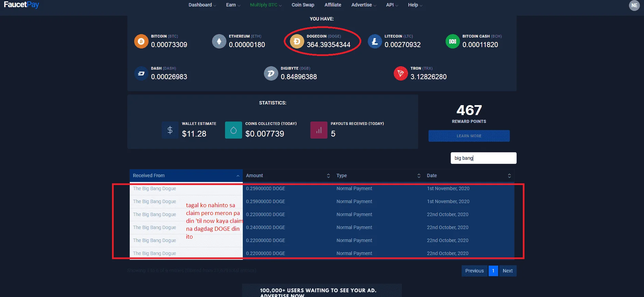The width and height of the screenshot is (644, 297).
Task: Click the Dogecoin coin icon
Action: (x=297, y=41)
